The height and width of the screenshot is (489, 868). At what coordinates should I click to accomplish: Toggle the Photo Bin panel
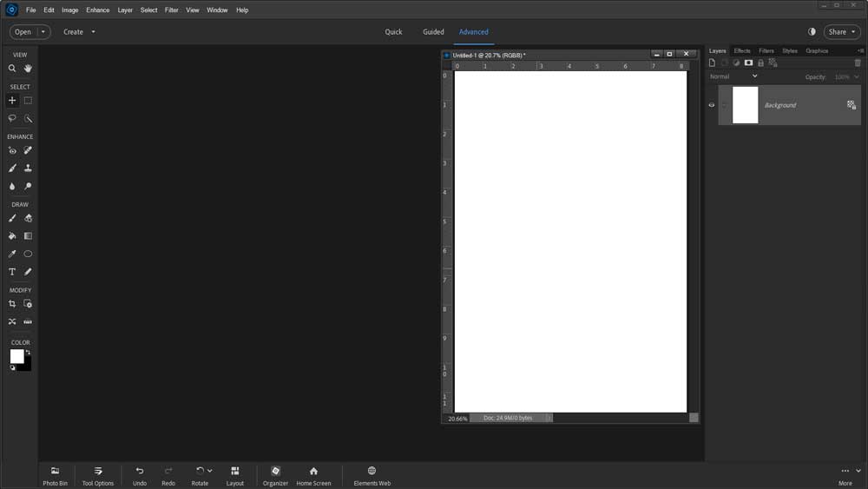55,476
